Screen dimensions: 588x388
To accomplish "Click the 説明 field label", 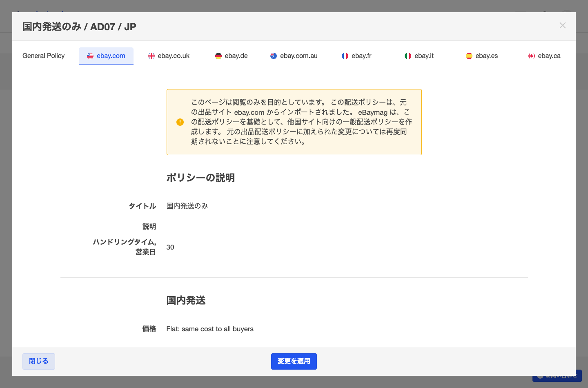I will (149, 226).
